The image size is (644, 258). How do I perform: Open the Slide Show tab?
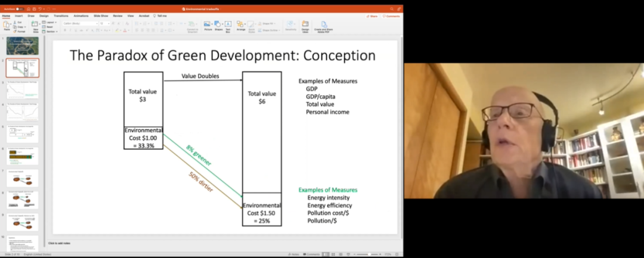pos(100,16)
